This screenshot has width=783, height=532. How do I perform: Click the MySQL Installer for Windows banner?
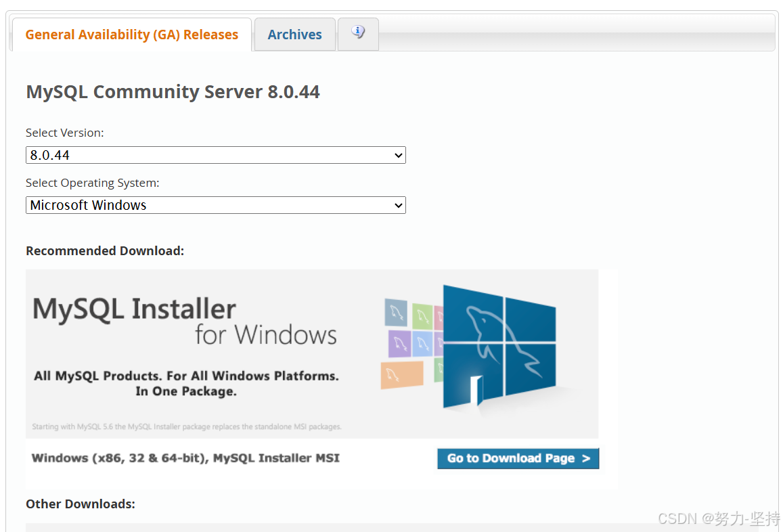point(311,354)
